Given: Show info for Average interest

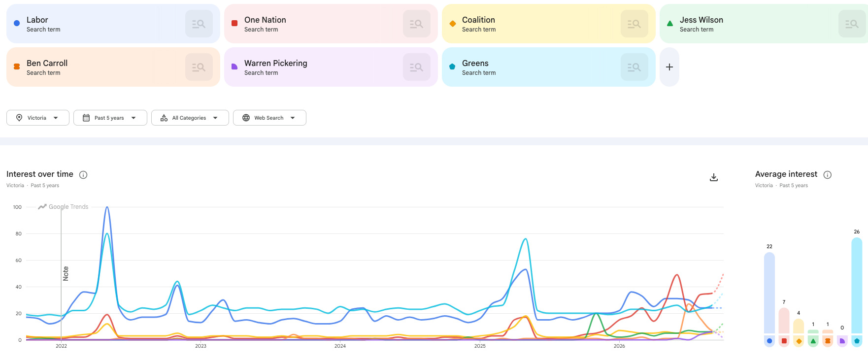Looking at the screenshot, I should (x=828, y=175).
